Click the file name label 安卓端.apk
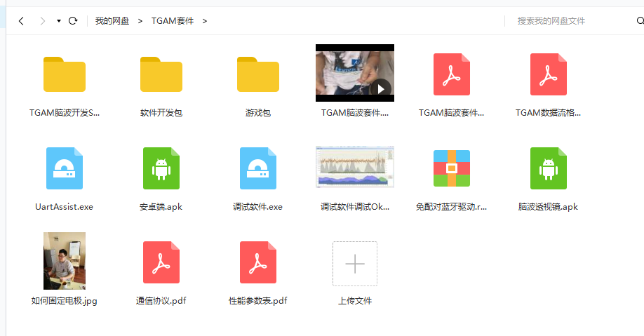Screen dimensions: 644x336 point(161,207)
